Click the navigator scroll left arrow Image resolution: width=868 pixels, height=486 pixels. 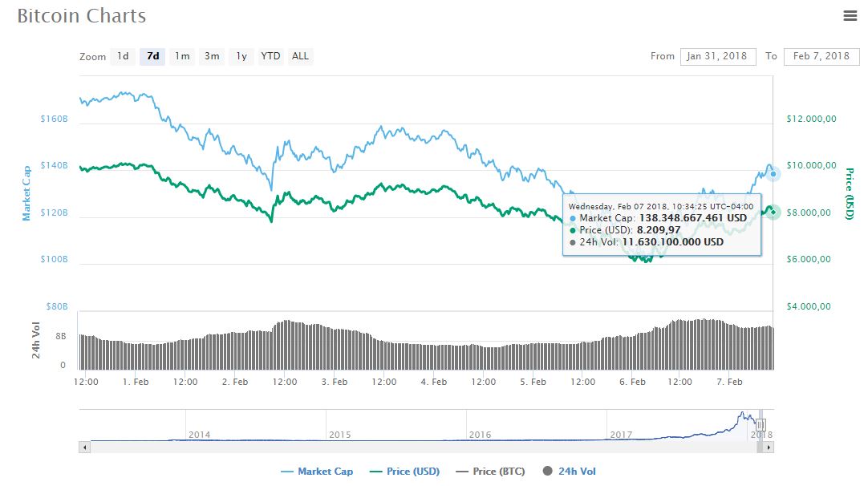click(x=85, y=448)
